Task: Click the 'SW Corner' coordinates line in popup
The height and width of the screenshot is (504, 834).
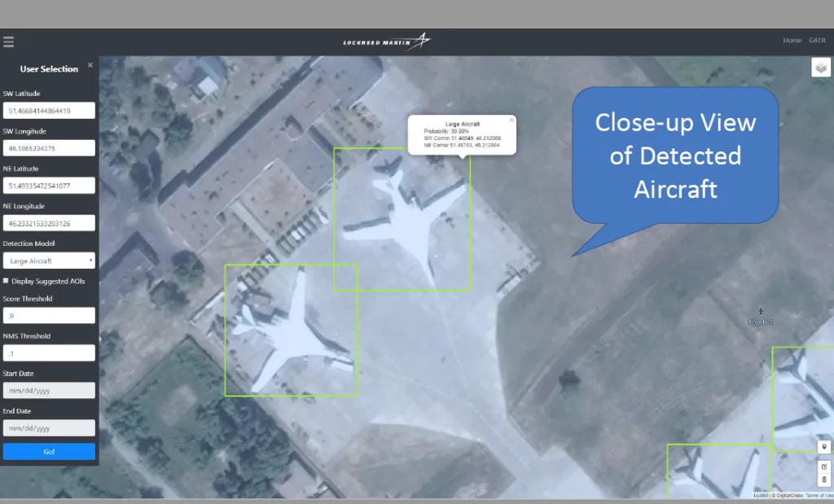Action: point(463,138)
